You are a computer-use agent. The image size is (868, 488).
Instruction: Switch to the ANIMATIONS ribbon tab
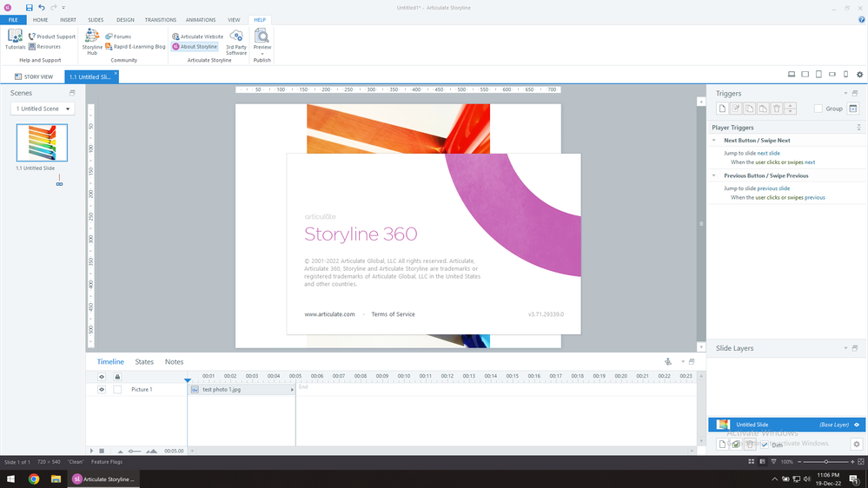click(x=201, y=20)
